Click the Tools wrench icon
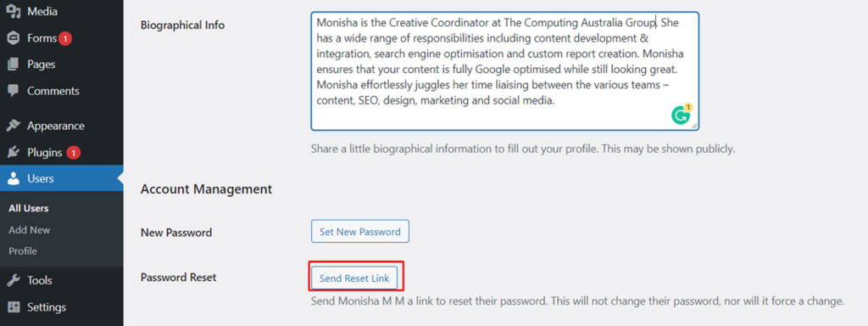 (x=14, y=280)
